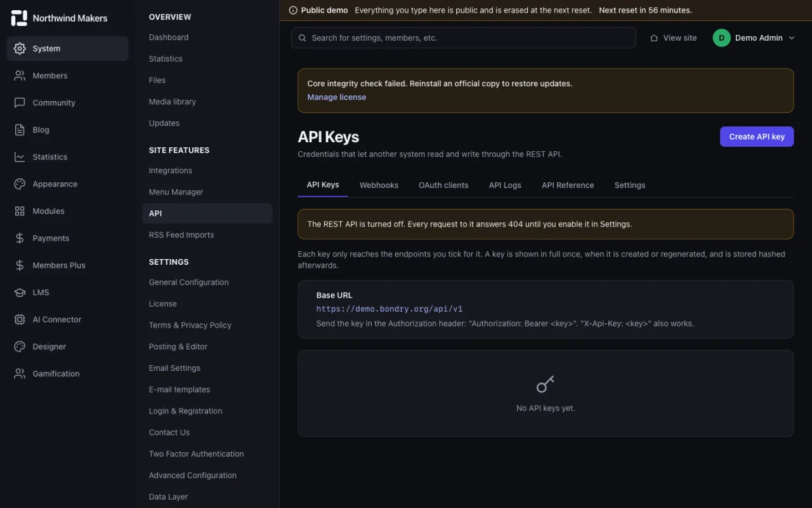Click the 'No API keys yet.' text
Screen dimensions: 812x508
click(x=546, y=408)
